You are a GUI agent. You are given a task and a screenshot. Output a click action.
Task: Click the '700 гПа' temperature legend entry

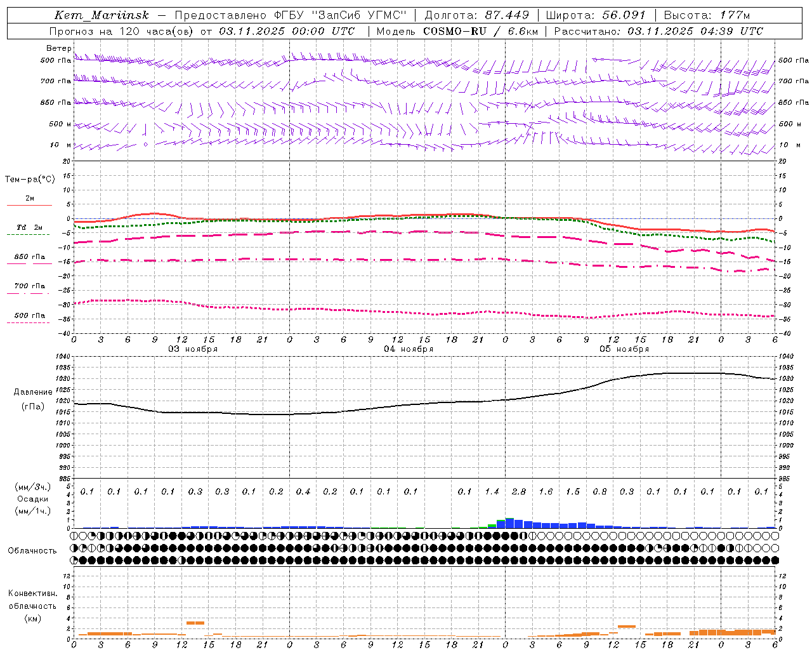point(30,286)
